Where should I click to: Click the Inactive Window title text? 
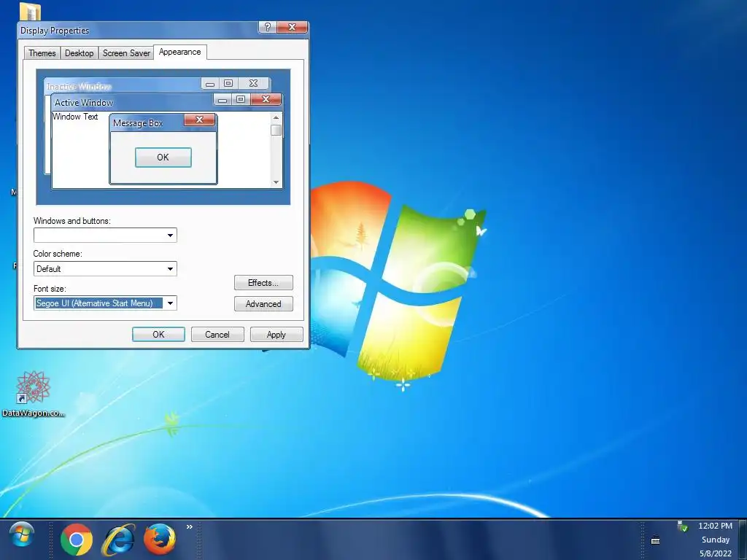coord(79,87)
